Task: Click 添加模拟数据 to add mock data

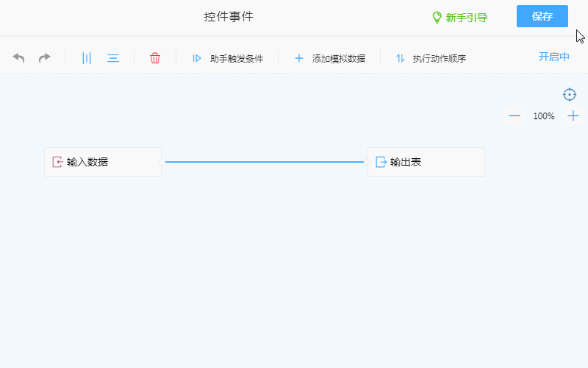Action: click(x=330, y=58)
